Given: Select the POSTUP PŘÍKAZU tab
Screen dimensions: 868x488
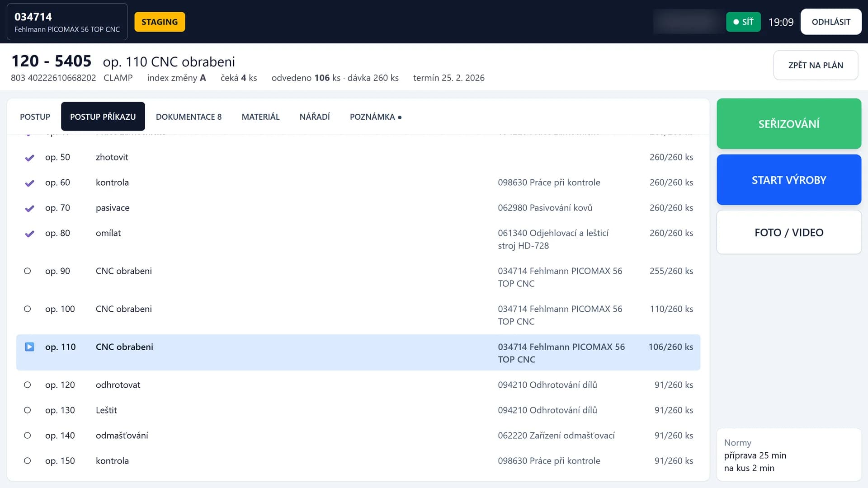Looking at the screenshot, I should [103, 117].
